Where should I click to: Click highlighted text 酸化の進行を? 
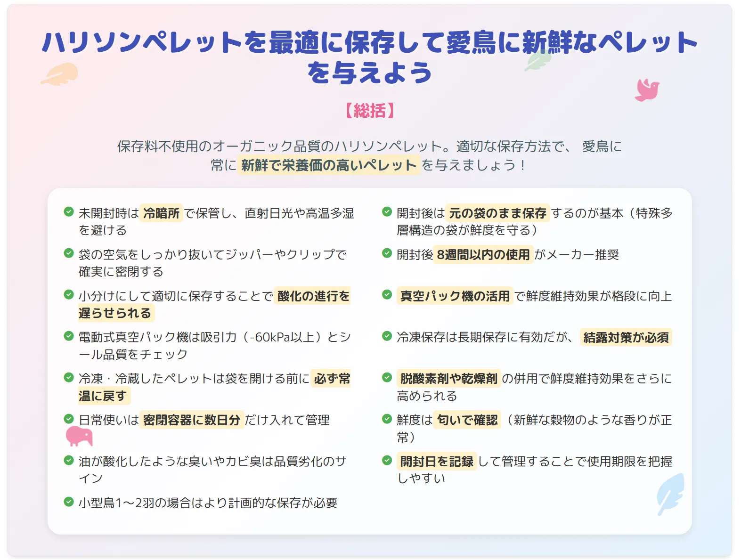click(x=313, y=296)
